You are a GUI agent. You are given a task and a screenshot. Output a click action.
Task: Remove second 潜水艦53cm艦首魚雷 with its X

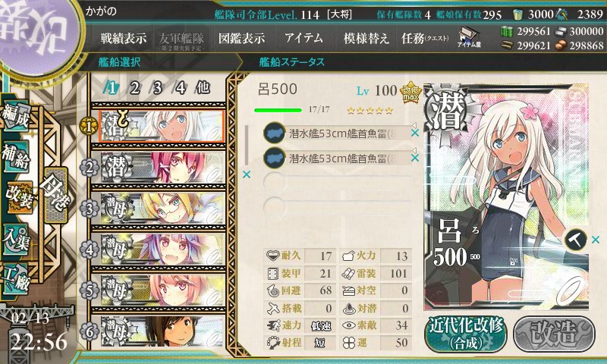(415, 158)
